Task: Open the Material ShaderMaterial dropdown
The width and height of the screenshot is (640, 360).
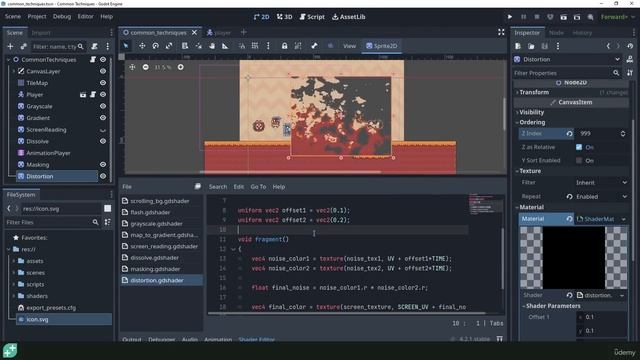Action: pyautogui.click(x=624, y=219)
